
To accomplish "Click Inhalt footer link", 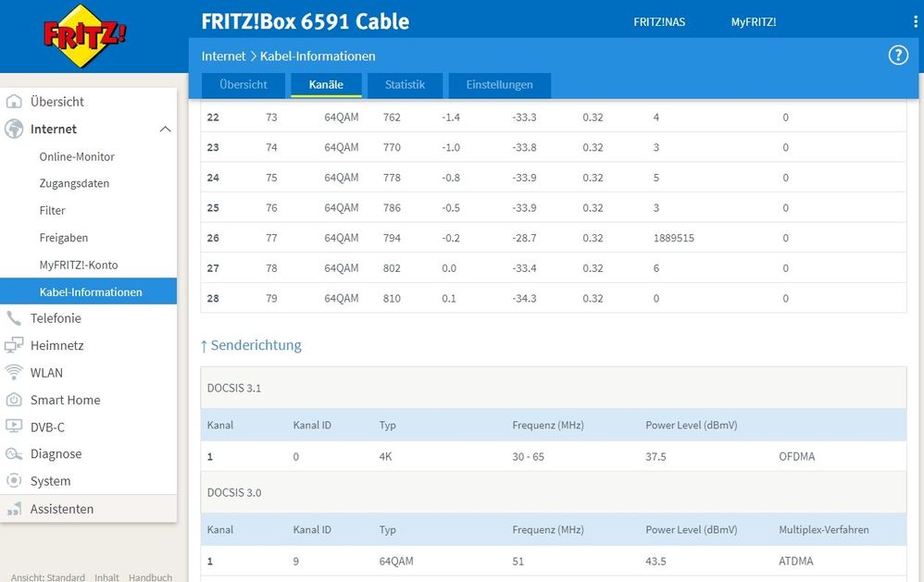I will [106, 577].
